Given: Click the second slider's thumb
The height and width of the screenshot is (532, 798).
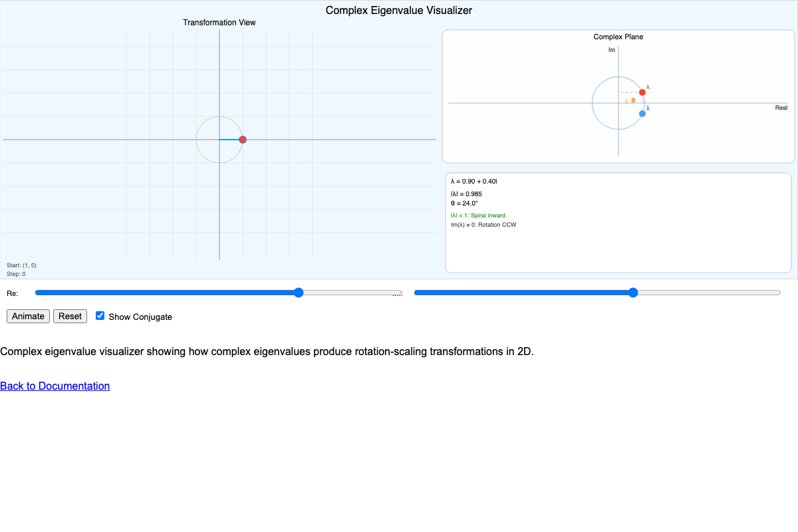Looking at the screenshot, I should (632, 292).
